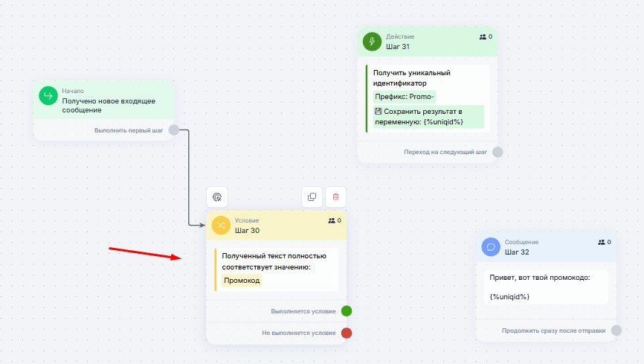Click the target cursor icon above Step 30
644x364 pixels.
pos(217,197)
